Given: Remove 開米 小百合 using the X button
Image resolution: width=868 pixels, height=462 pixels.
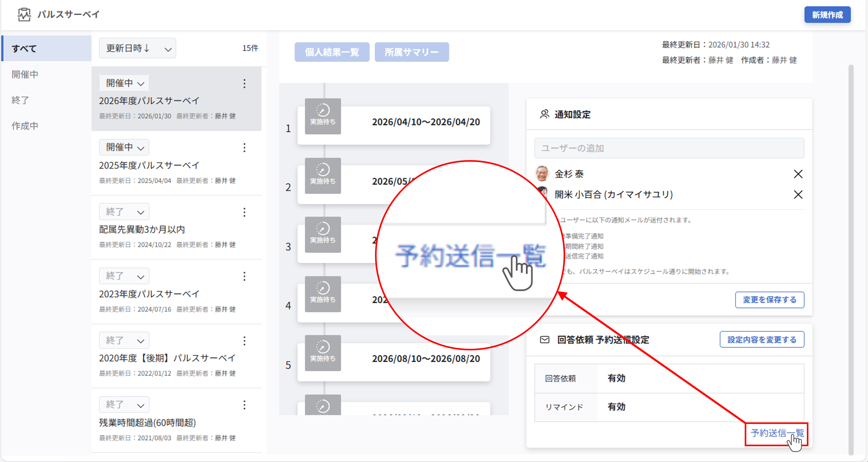Looking at the screenshot, I should 798,195.
